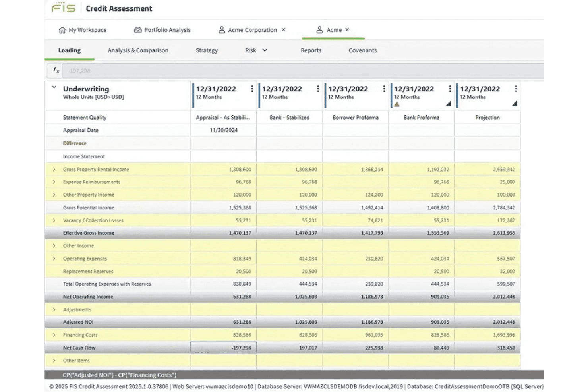Expand Financing Costs row

tap(54, 335)
